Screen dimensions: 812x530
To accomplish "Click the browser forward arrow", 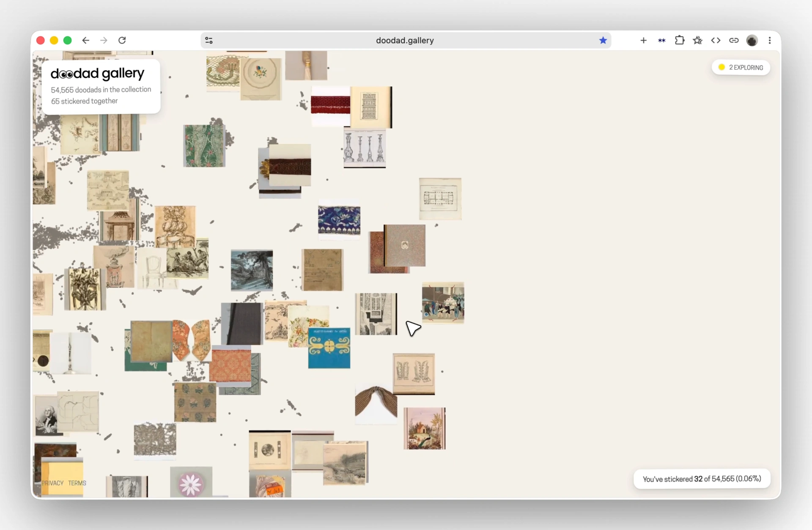I will (104, 40).
